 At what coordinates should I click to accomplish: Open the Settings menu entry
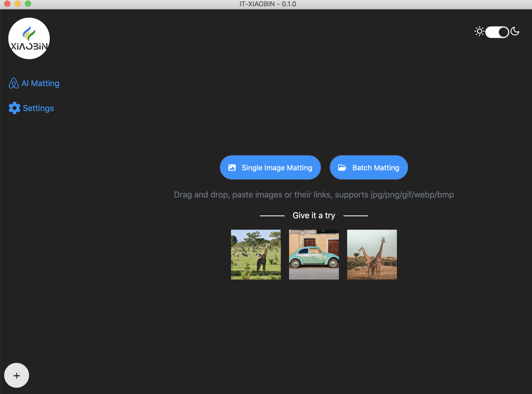(x=38, y=108)
